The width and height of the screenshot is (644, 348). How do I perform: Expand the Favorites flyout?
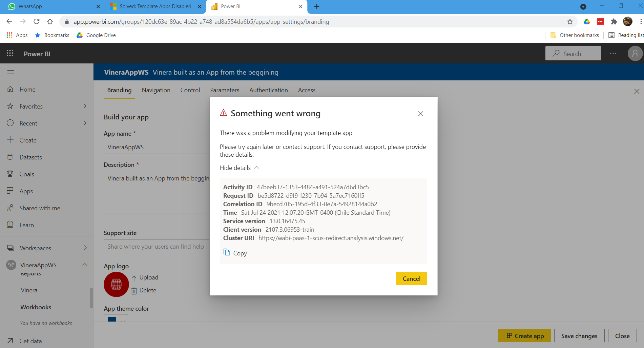[85, 106]
